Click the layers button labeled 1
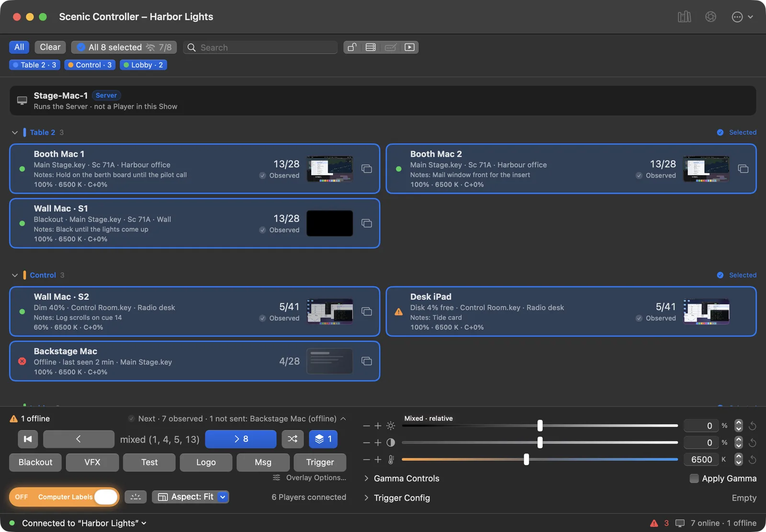766x532 pixels. (323, 439)
